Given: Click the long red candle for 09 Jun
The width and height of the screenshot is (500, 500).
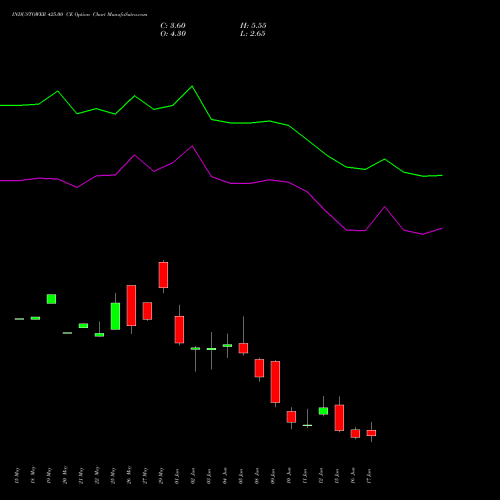Looking at the screenshot, I should click(275, 382).
